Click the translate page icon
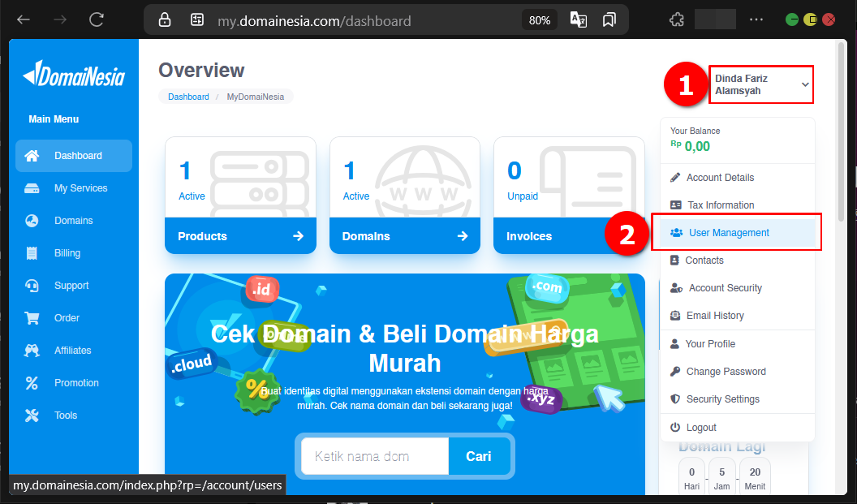 [579, 20]
